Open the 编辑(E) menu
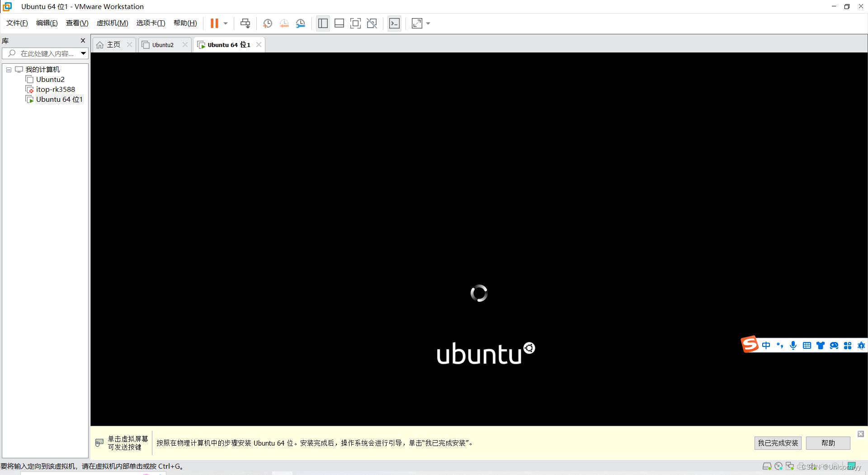868x475 pixels. pyautogui.click(x=47, y=23)
